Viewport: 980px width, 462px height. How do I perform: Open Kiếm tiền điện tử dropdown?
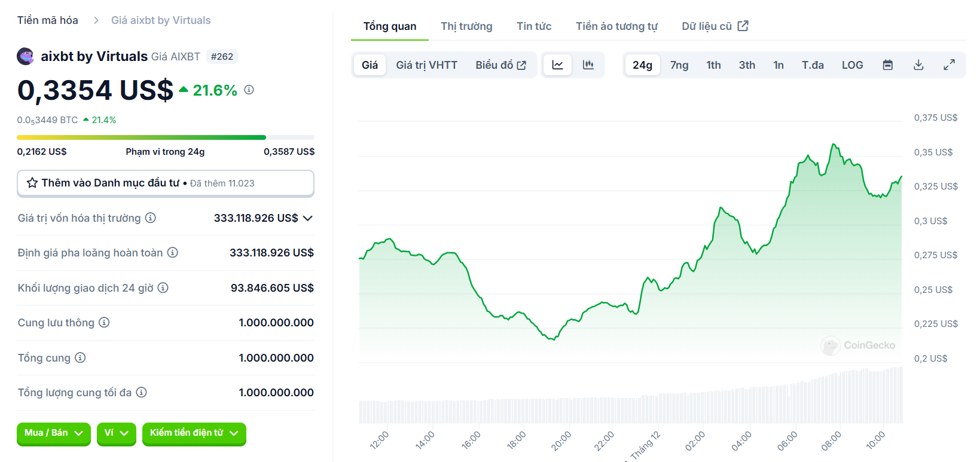tap(194, 433)
